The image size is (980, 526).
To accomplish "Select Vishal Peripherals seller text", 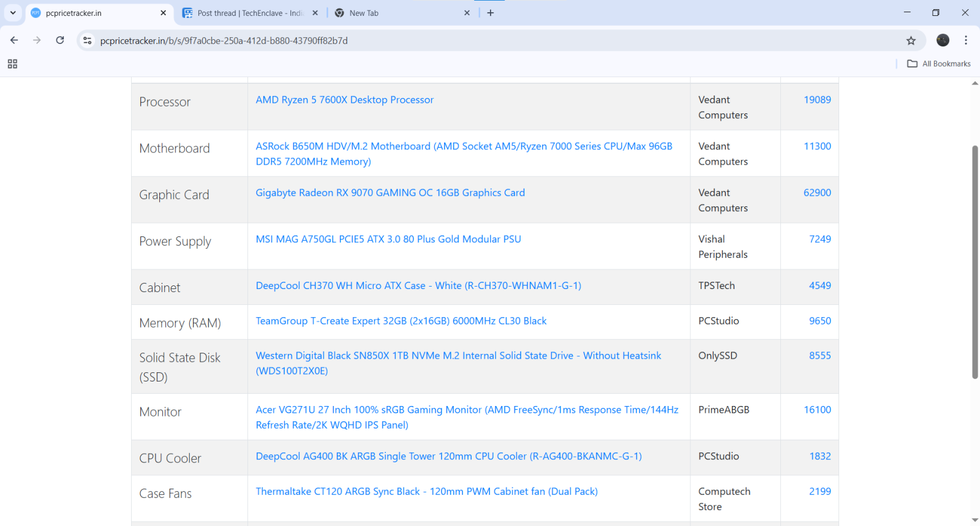I will [x=723, y=247].
